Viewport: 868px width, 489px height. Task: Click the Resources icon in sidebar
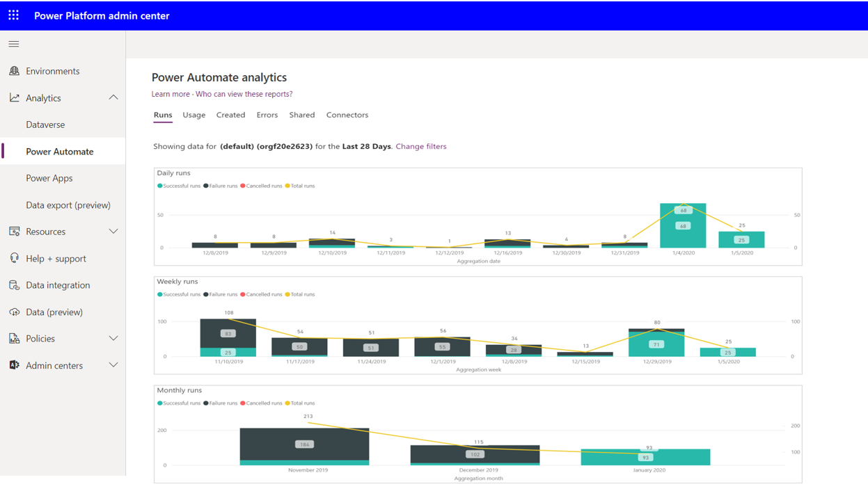click(14, 232)
